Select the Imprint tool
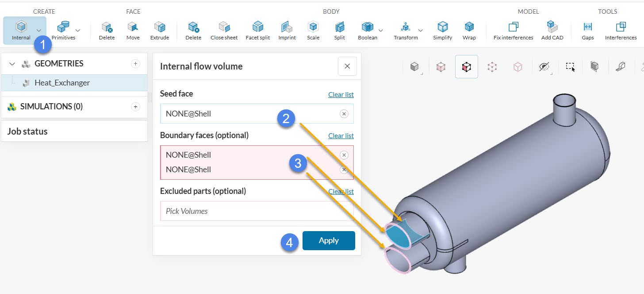 tap(287, 31)
